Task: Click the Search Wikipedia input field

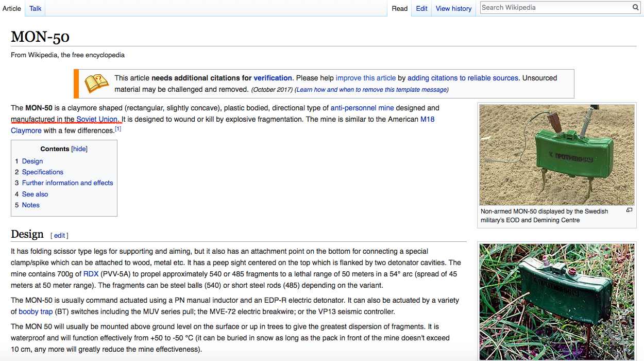Action: [x=555, y=8]
